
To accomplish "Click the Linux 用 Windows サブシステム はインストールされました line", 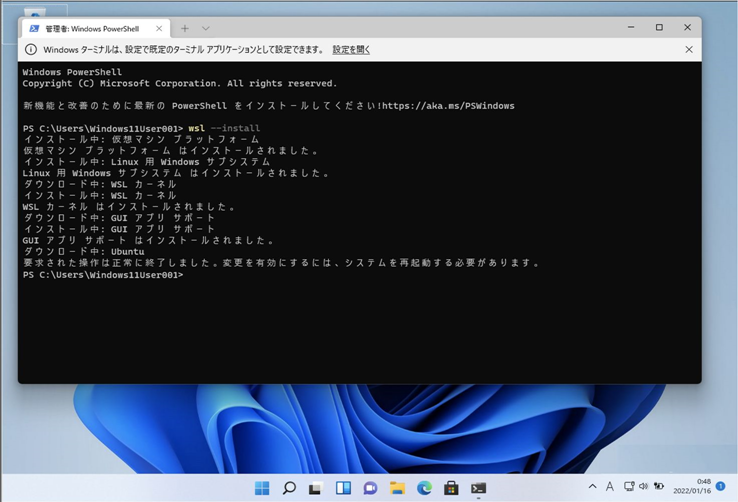I will [176, 173].
